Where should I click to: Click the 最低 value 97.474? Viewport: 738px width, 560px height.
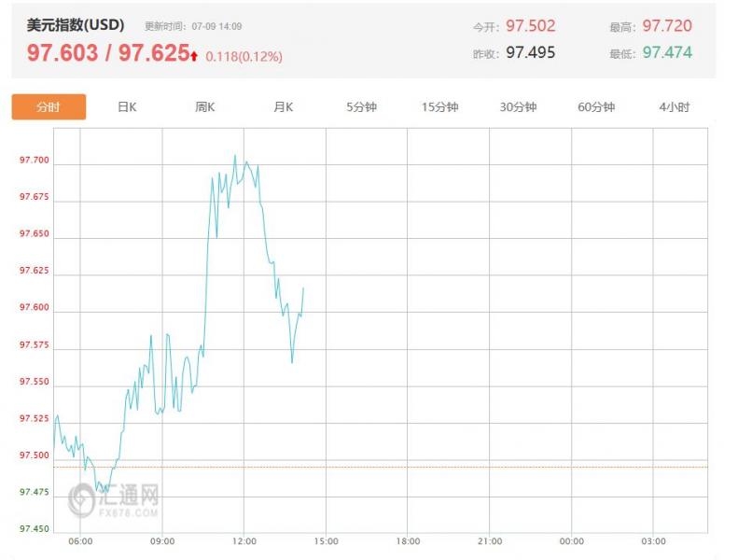click(667, 53)
